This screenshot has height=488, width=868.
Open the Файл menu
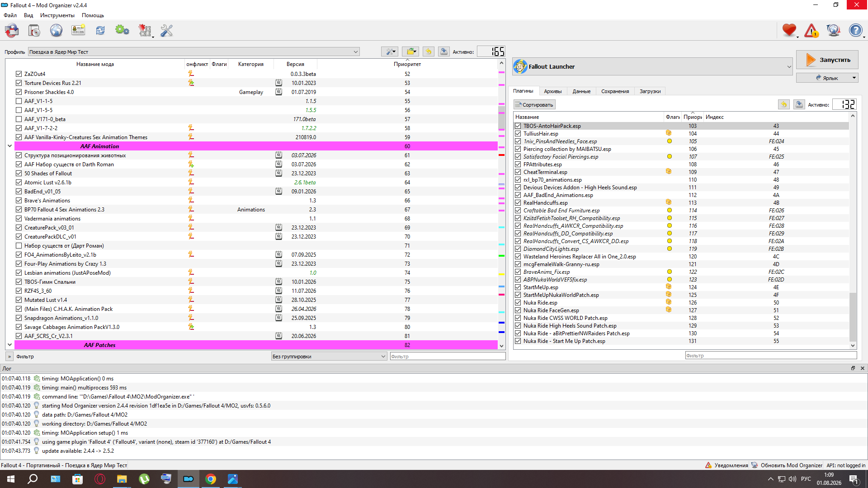(10, 15)
